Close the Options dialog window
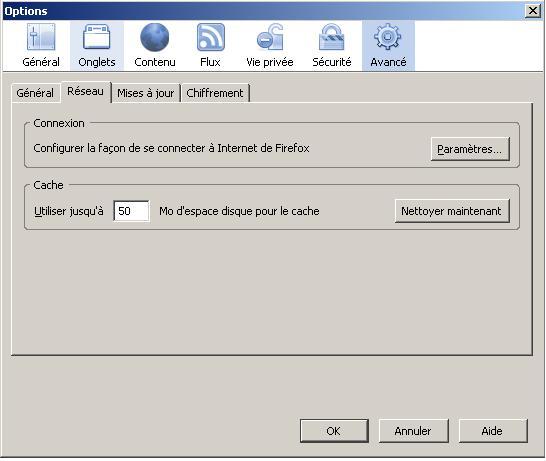This screenshot has height=461, width=546. click(533, 11)
